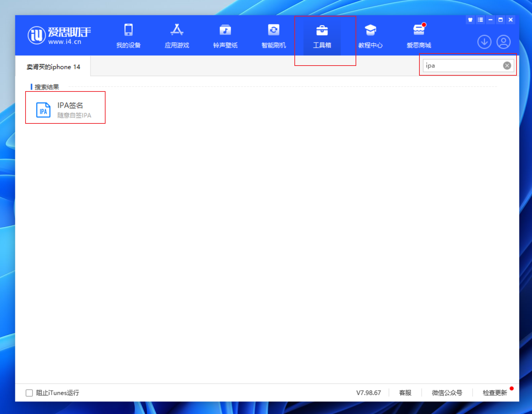Screen dimensions: 532x414
Task: Open the user account profile icon
Action: click(503, 42)
